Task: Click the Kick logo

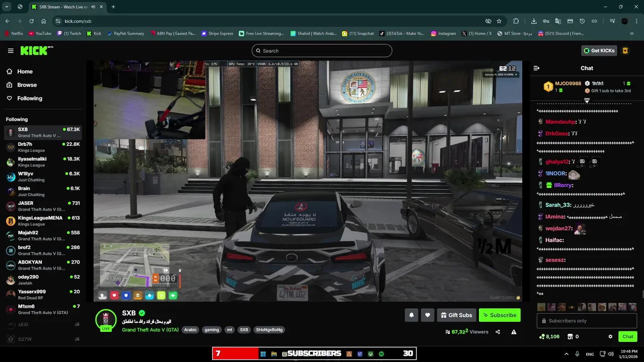Action: coord(36,50)
